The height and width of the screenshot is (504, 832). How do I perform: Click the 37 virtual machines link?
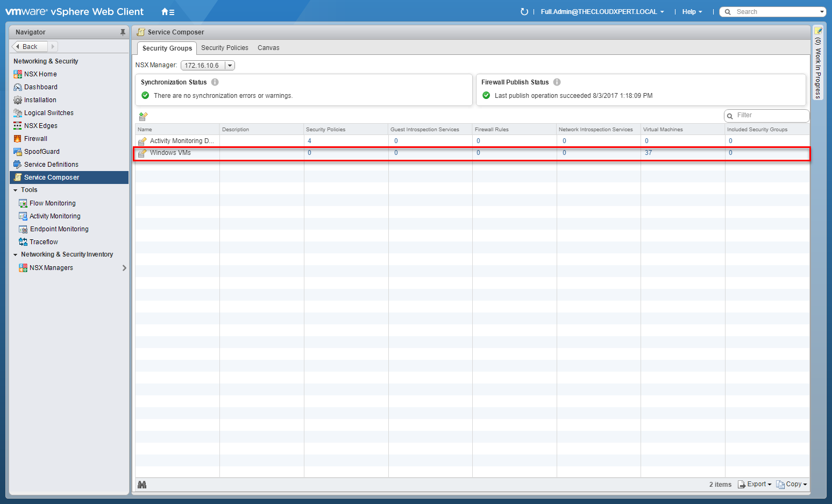pyautogui.click(x=648, y=153)
